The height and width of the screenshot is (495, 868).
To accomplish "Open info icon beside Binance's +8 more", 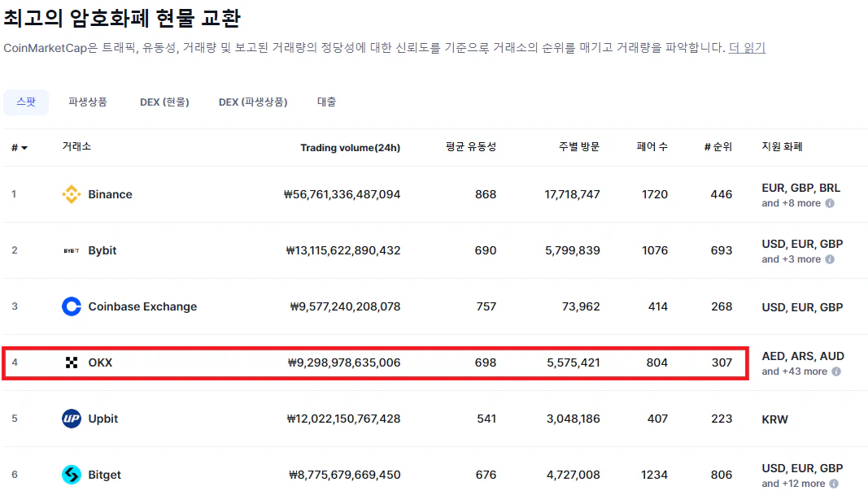I will click(x=830, y=203).
